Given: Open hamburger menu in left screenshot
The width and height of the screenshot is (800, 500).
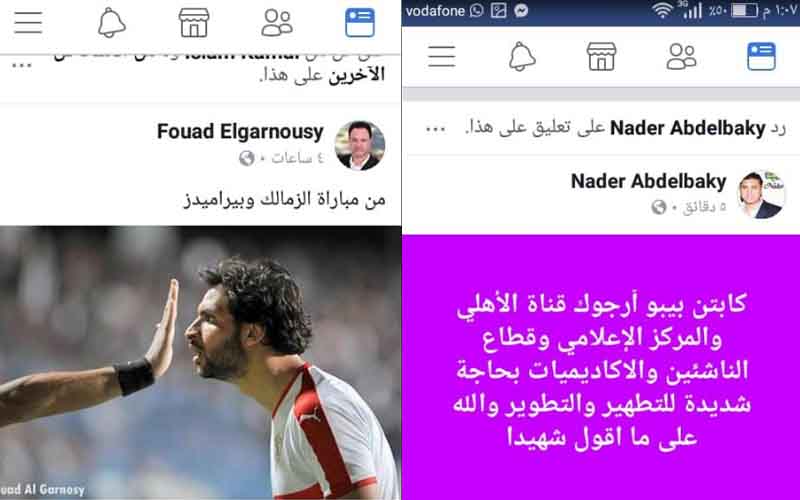Looking at the screenshot, I should point(28,23).
